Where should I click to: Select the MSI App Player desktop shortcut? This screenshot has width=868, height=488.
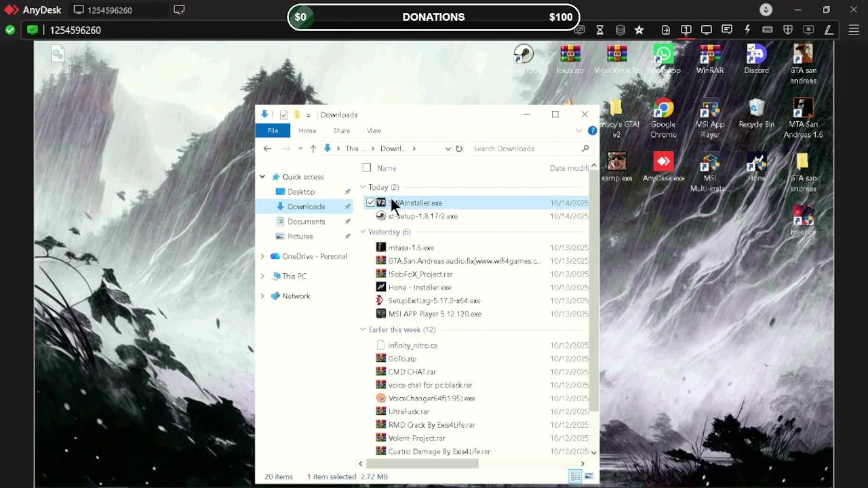[x=710, y=119]
